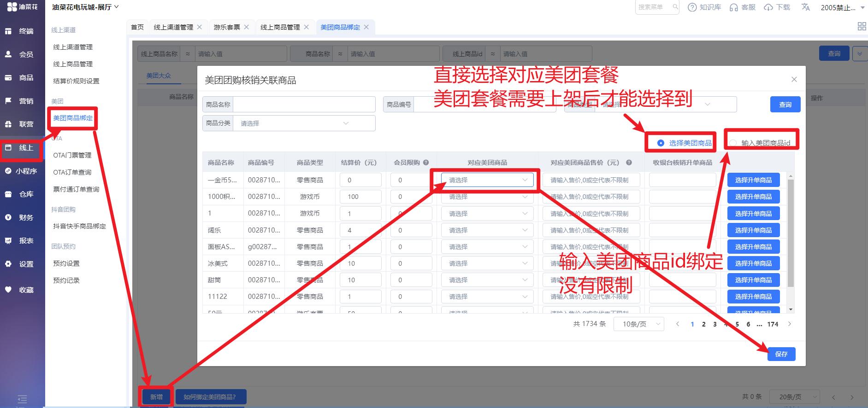The width and height of the screenshot is (868, 408).
Task: Open 对应美团商品 dropdown for 冰美式 row
Action: pyautogui.click(x=487, y=263)
